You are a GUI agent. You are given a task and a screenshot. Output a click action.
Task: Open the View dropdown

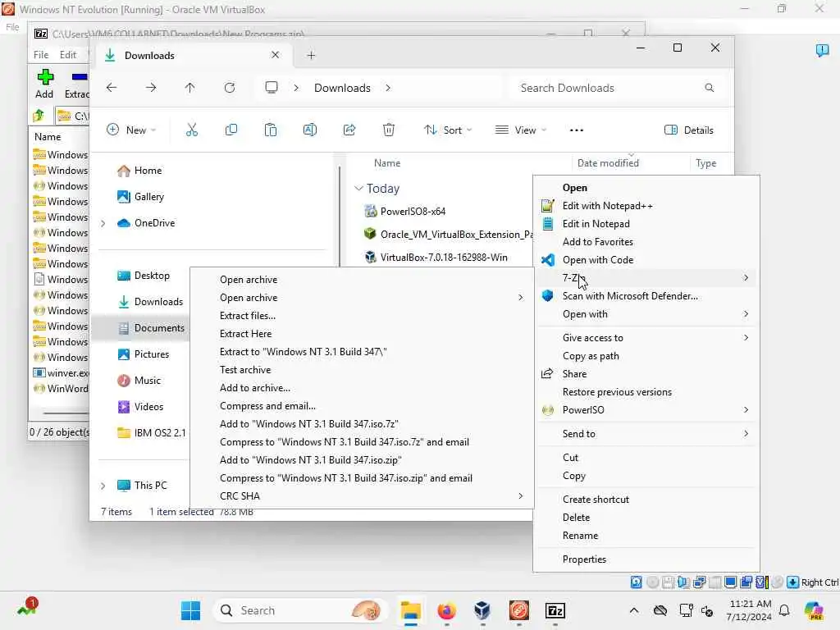tap(521, 130)
